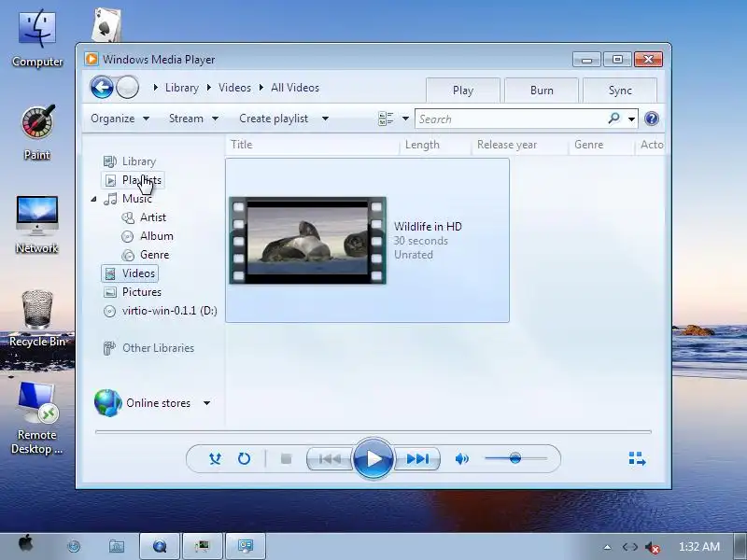Sort by Release year column header
747x560 pixels.
click(520, 145)
